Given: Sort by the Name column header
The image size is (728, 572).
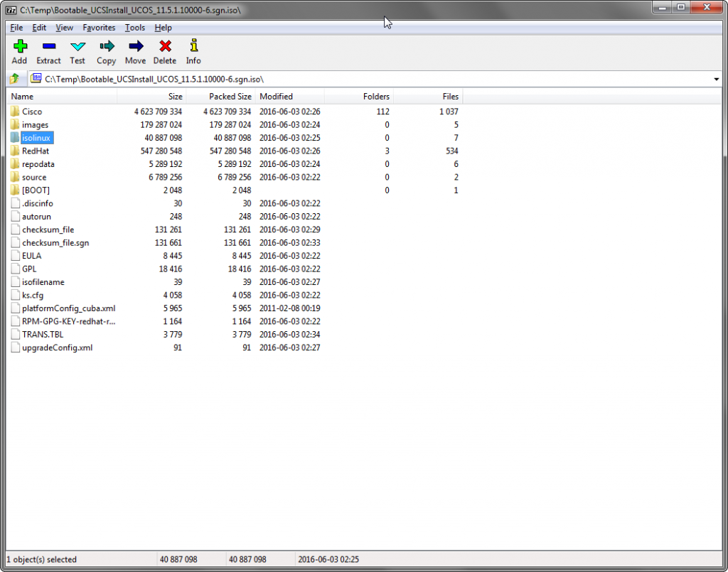Looking at the screenshot, I should 62,97.
